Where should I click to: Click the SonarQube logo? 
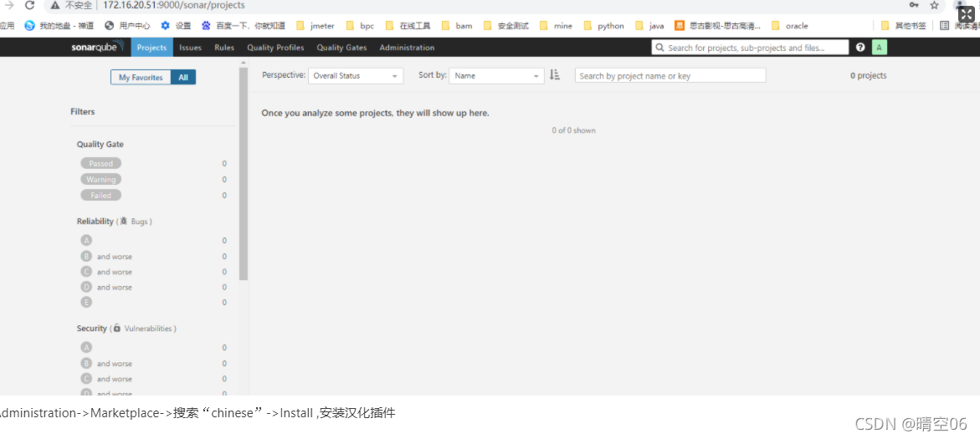(98, 48)
